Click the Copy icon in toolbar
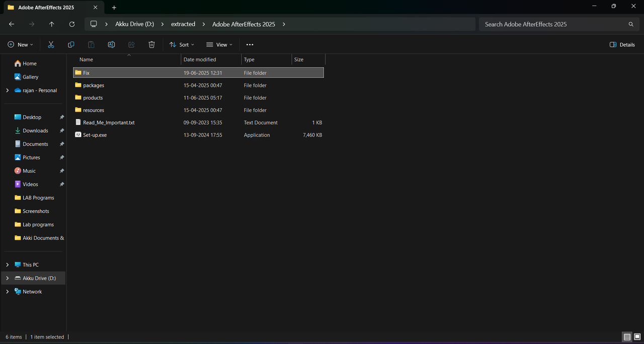 coord(71,45)
